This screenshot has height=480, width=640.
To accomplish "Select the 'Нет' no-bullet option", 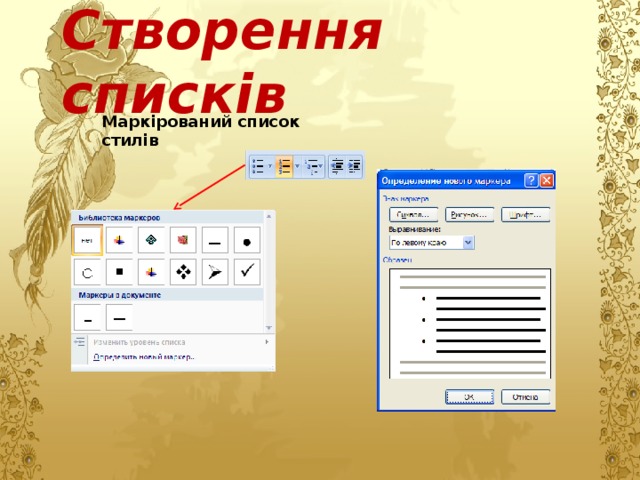I will pos(87,240).
